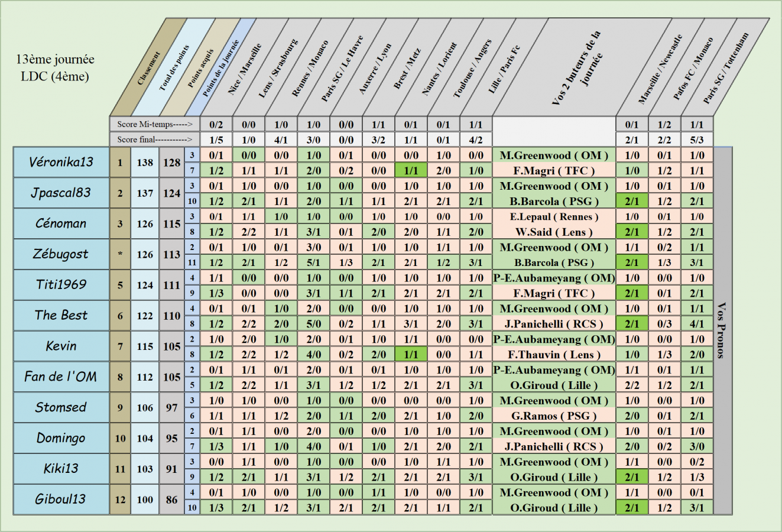
Task: Click the Zébugost asterisk ranking cell
Action: coord(120,255)
